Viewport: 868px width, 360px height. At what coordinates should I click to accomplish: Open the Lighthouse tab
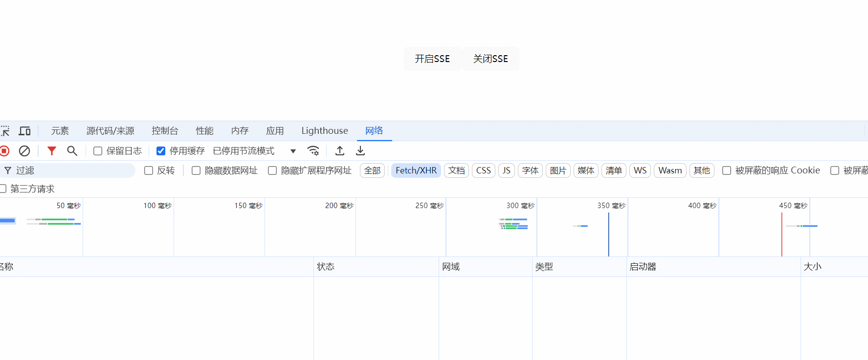325,131
